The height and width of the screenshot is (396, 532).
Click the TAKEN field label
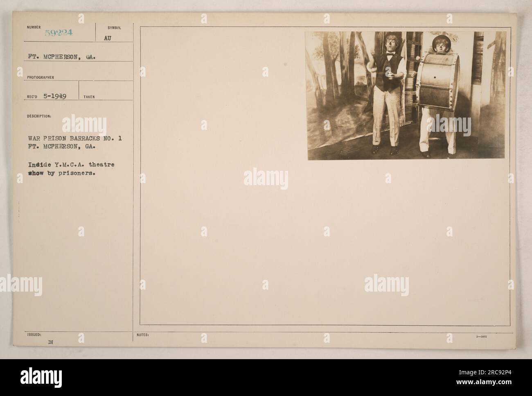click(89, 97)
